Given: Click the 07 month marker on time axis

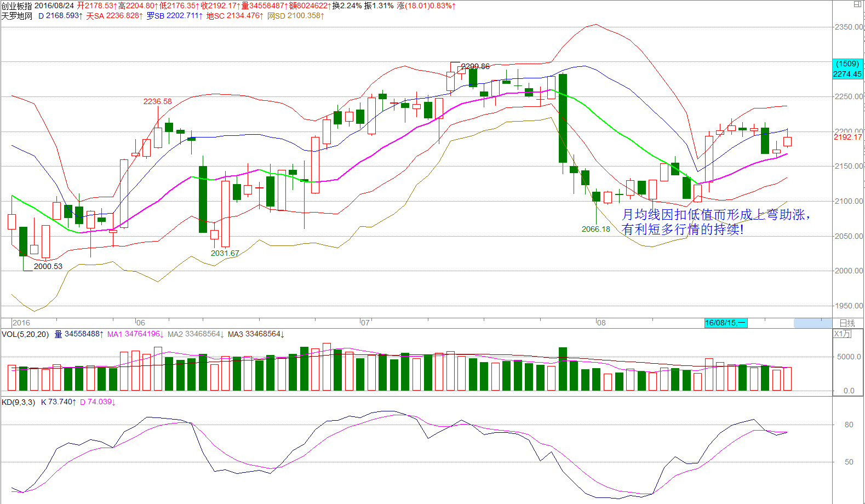Looking at the screenshot, I should [x=365, y=323].
